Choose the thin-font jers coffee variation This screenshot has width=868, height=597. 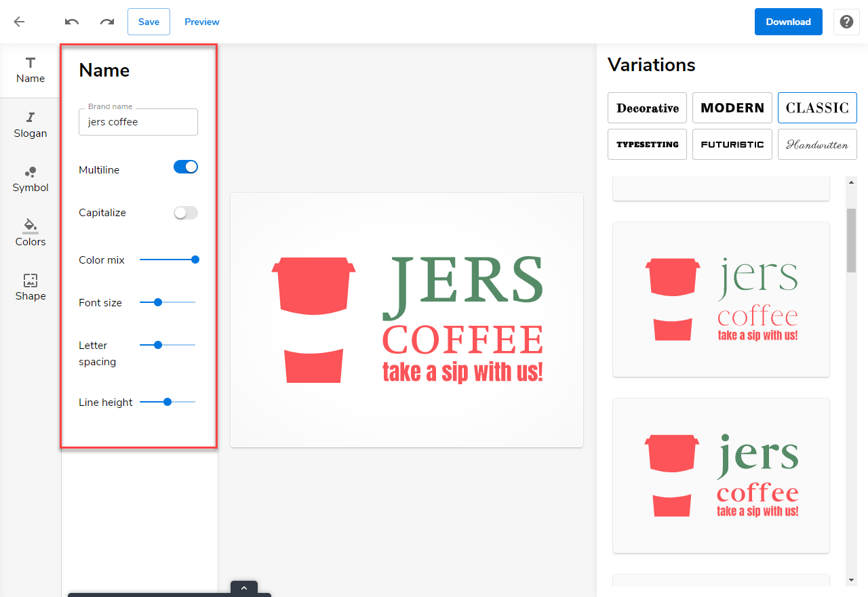(721, 300)
